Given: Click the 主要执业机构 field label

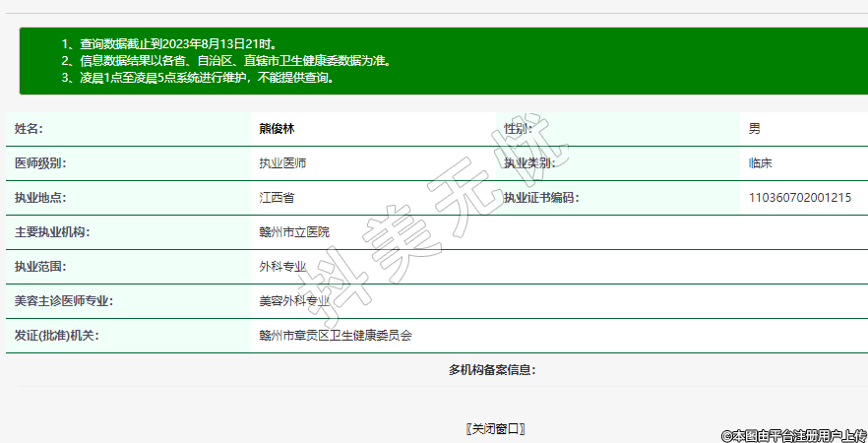Looking at the screenshot, I should (x=51, y=232).
